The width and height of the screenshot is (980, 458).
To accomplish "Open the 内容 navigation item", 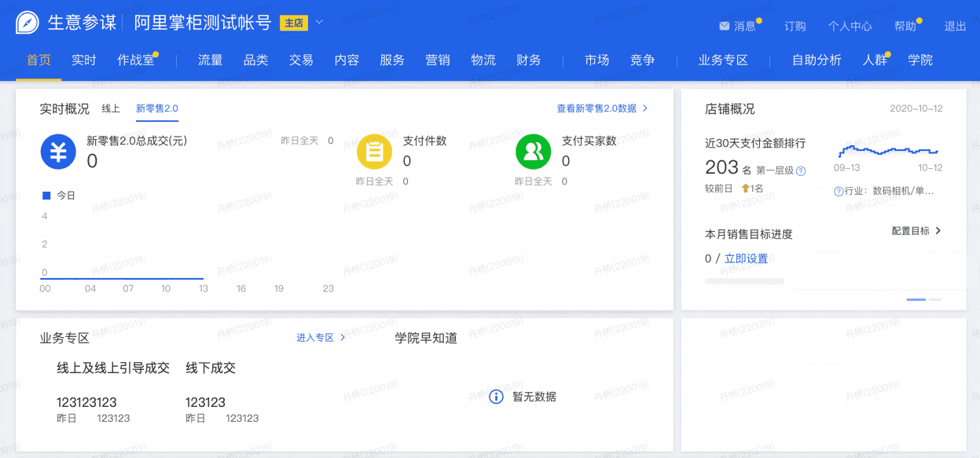I will click(347, 60).
